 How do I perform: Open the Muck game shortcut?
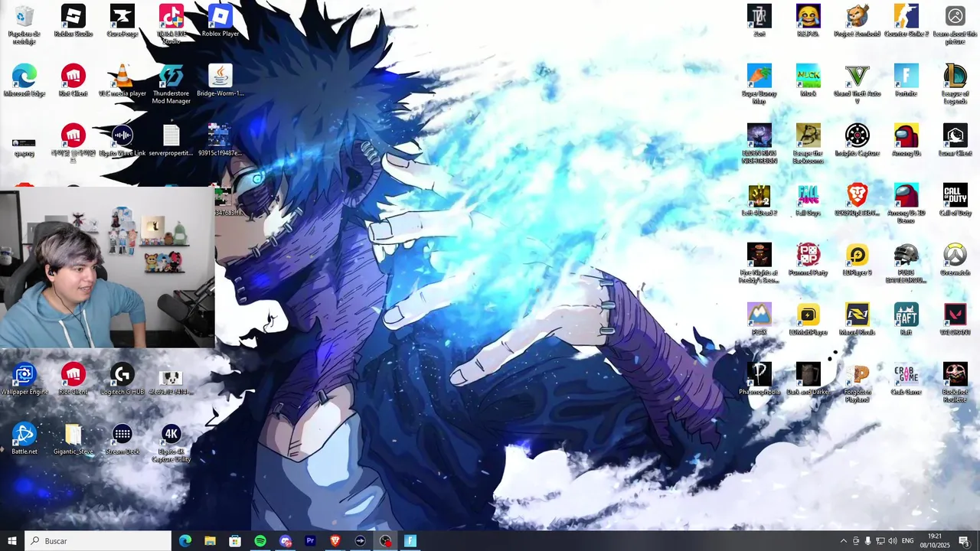coord(808,80)
